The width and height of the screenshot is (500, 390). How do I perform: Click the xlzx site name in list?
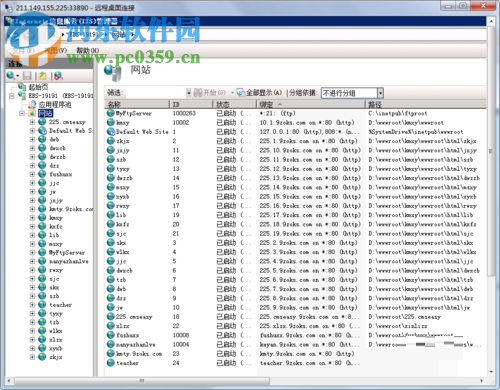122,326
